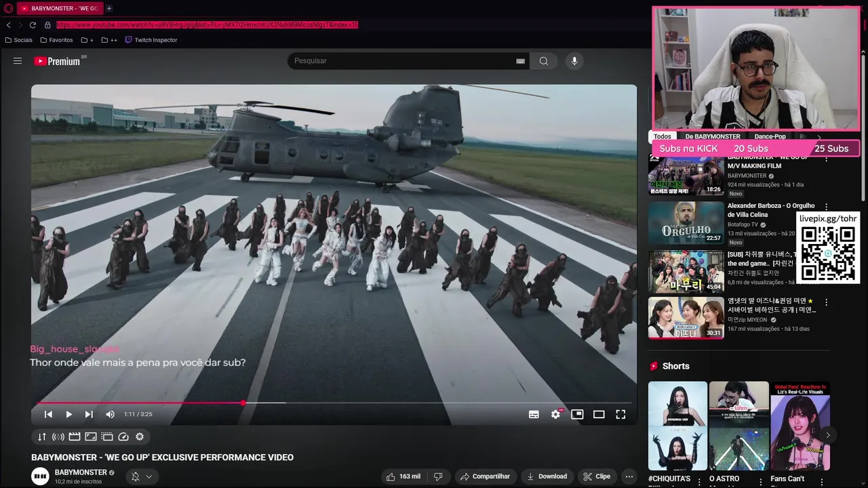Click the clapperboard extension icon
The height and width of the screenshot is (488, 868).
[x=75, y=437]
